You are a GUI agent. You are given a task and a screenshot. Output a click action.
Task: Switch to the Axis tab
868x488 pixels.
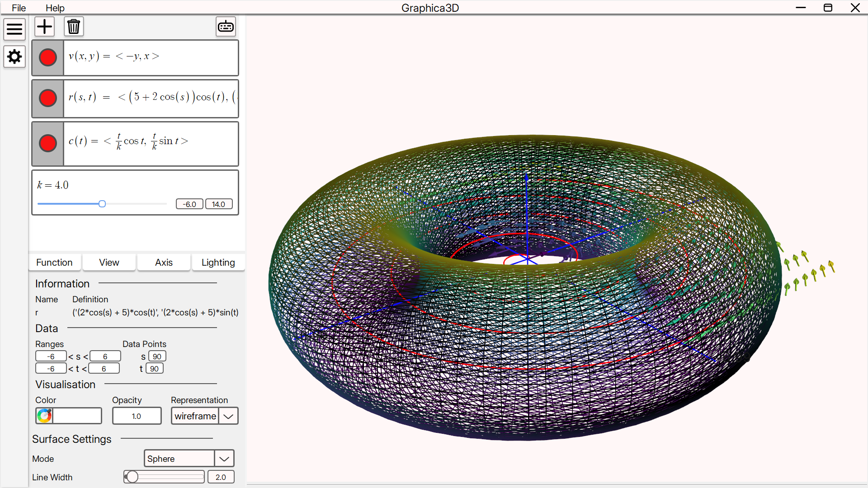click(x=164, y=263)
